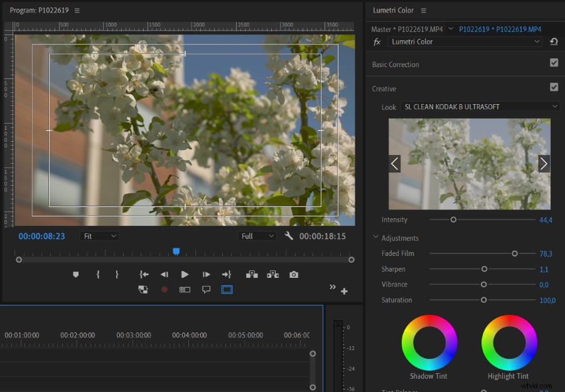Viewport: 565px width, 392px height.
Task: Click the Export Frame camera icon
Action: [x=293, y=274]
